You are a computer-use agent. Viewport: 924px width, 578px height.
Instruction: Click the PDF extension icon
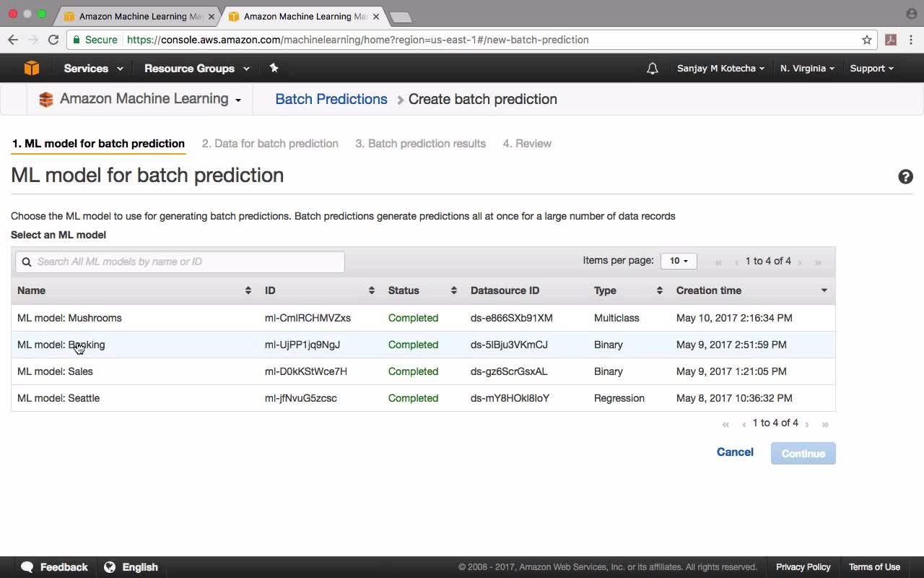pyautogui.click(x=891, y=40)
